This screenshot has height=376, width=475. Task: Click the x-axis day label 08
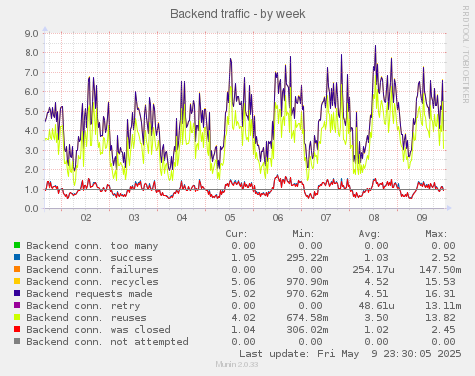click(374, 218)
